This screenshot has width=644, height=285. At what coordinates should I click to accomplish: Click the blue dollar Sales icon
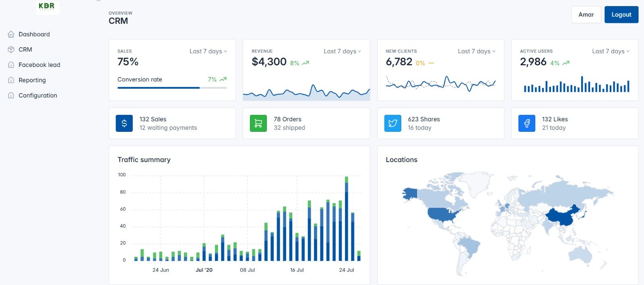point(124,123)
